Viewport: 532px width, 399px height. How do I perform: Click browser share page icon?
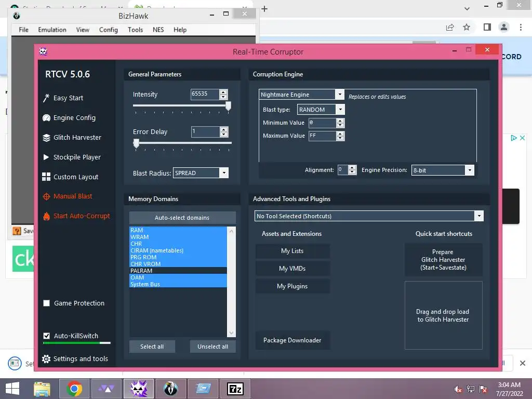pyautogui.click(x=450, y=27)
